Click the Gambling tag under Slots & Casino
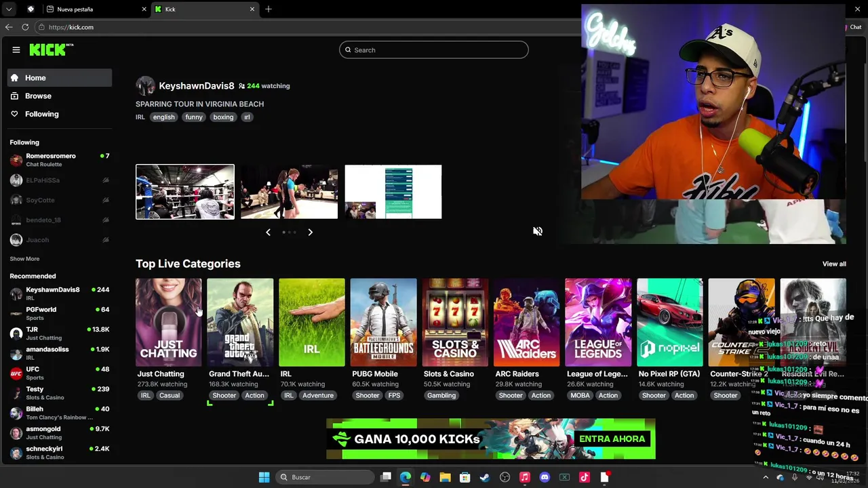The height and width of the screenshot is (488, 868). point(441,396)
